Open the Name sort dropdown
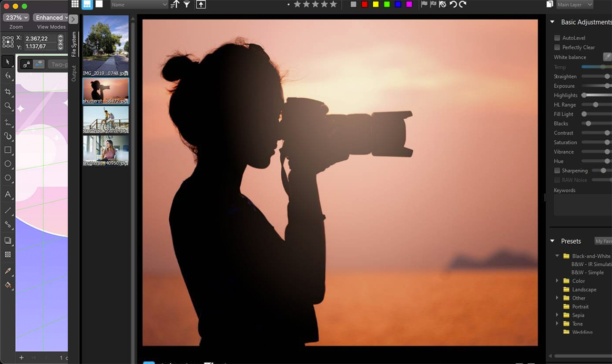 point(139,5)
